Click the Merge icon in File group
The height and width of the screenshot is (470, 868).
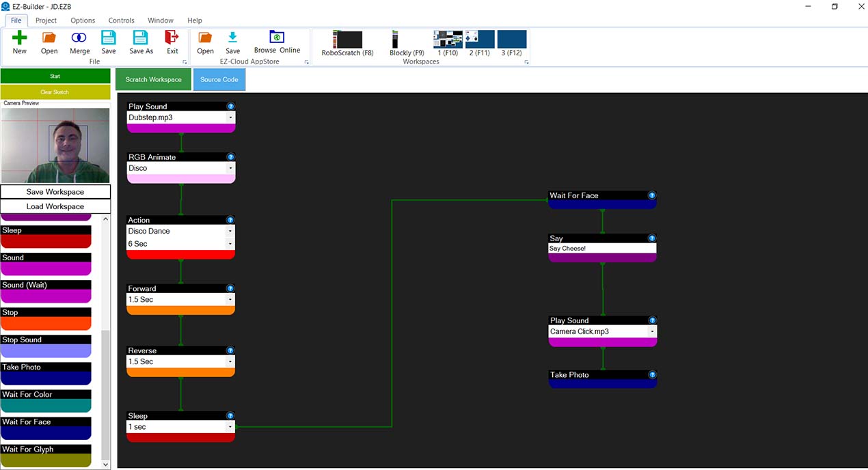(79, 38)
